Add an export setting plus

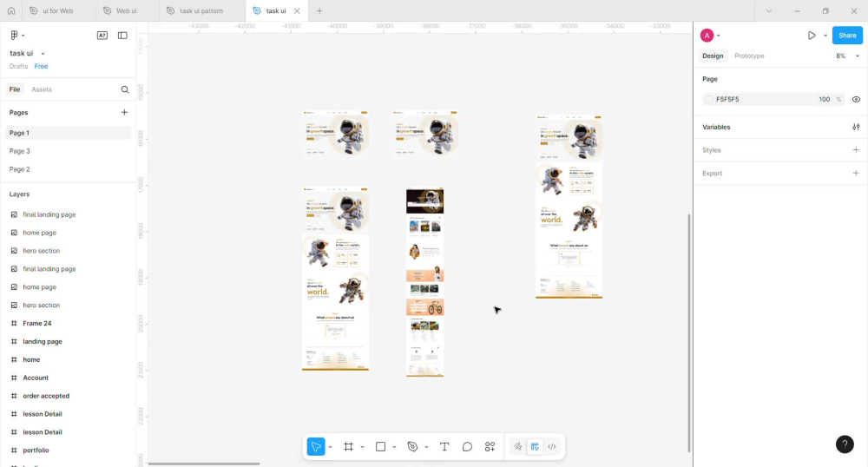pos(856,174)
